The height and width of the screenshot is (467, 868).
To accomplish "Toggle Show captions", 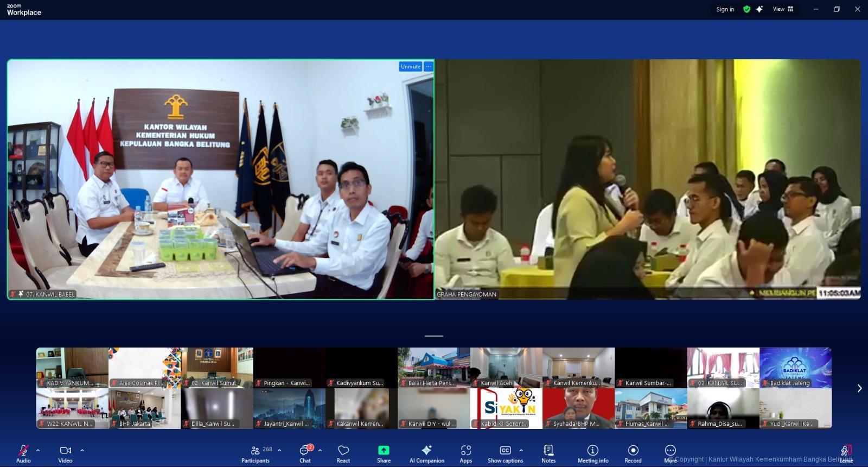I will pyautogui.click(x=505, y=454).
